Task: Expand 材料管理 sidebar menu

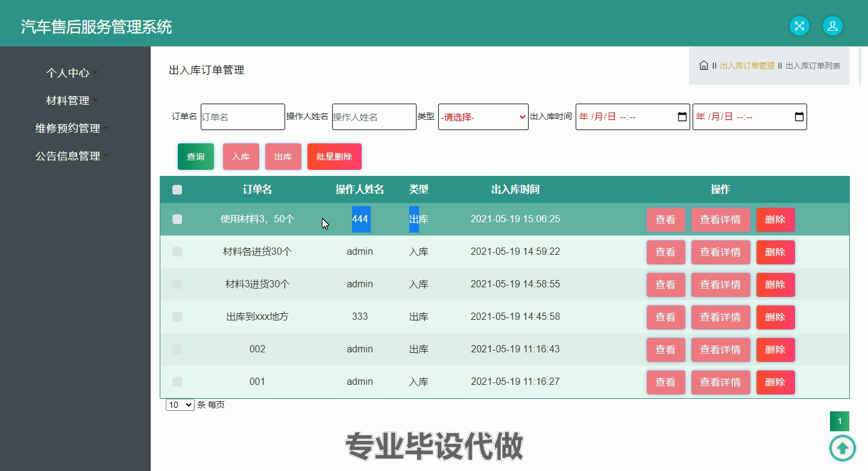Action: 72,101
